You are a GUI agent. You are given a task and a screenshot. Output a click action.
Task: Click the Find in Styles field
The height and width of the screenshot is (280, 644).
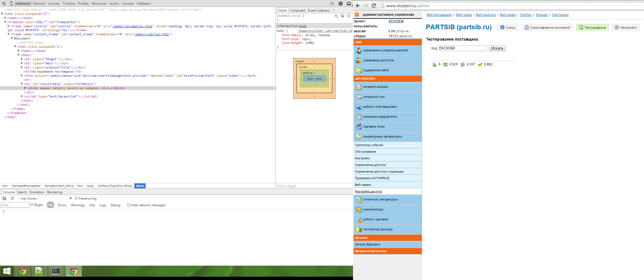[314, 186]
